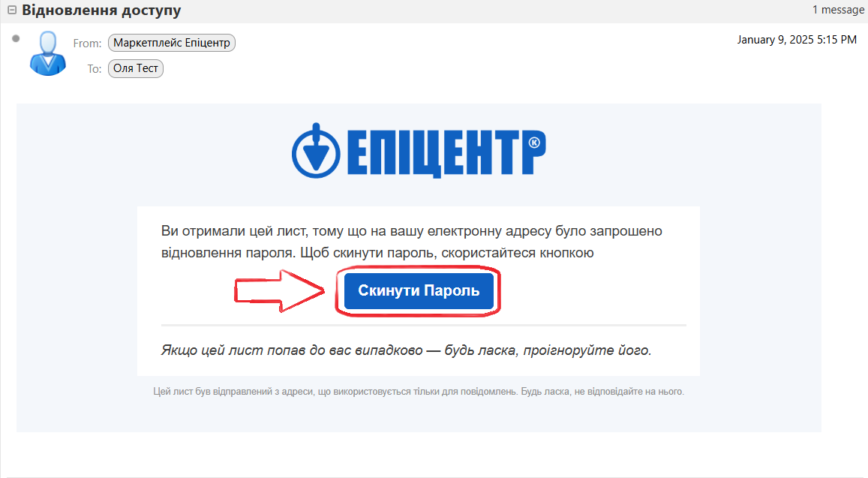Click the italic ignore-this-letter note

(x=407, y=350)
